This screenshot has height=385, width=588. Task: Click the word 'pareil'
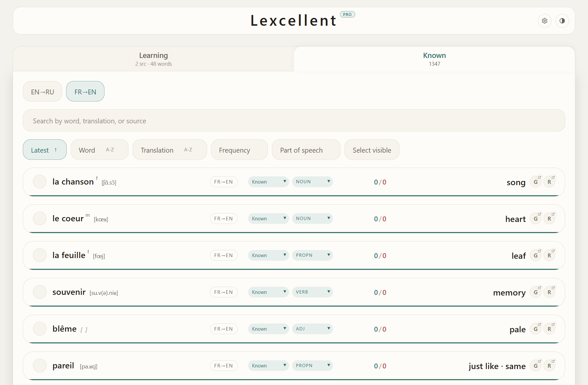[63, 365]
